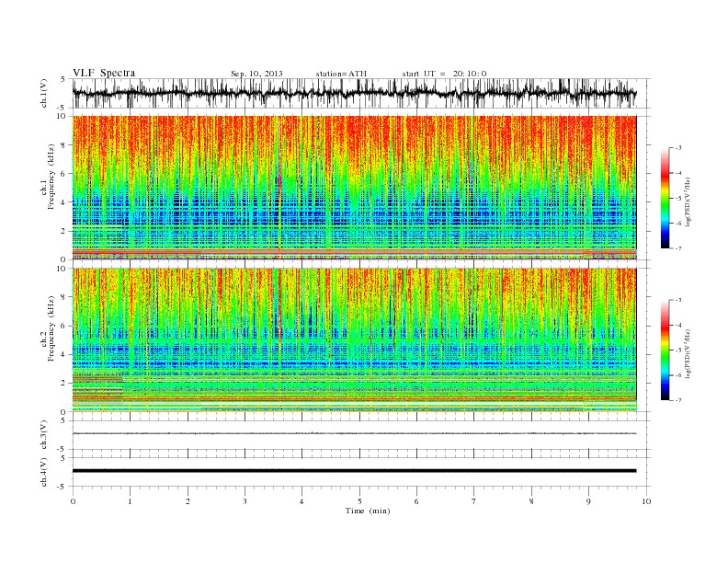Screen dimensions: 728x563
Task: Click the 'start UT = 20:10:0' header text
Action: 444,74
